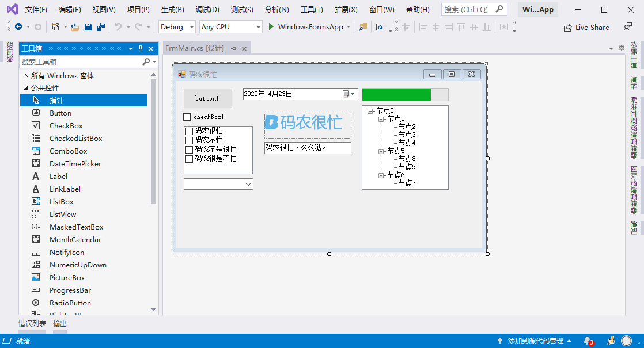The width and height of the screenshot is (644, 348).
Task: Select the DateTimePicker control in toolbox
Action: (84, 164)
